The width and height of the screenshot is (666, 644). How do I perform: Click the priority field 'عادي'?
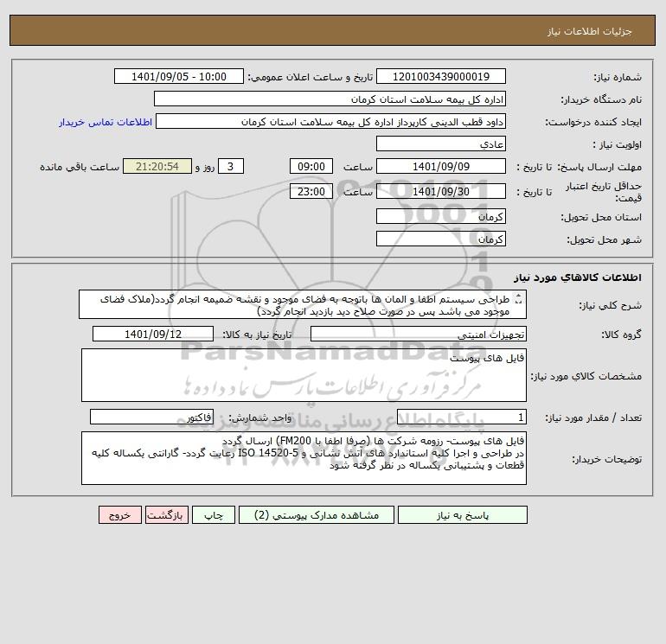441,143
